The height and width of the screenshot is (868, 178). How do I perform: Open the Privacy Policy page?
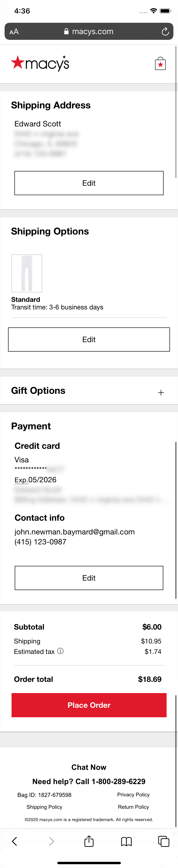click(133, 795)
